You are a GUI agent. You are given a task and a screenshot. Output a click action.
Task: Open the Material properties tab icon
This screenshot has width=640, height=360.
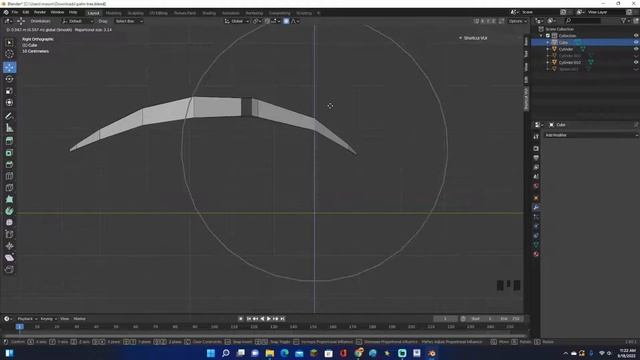[536, 254]
